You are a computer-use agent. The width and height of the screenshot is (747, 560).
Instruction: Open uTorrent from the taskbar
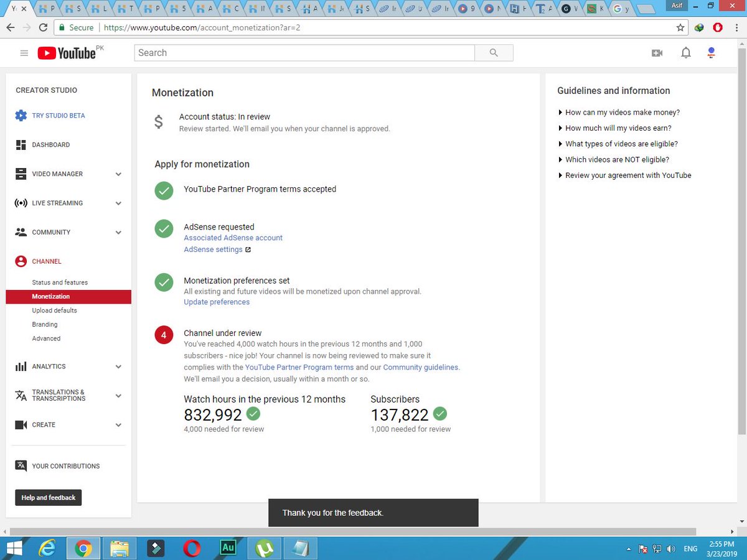click(264, 548)
